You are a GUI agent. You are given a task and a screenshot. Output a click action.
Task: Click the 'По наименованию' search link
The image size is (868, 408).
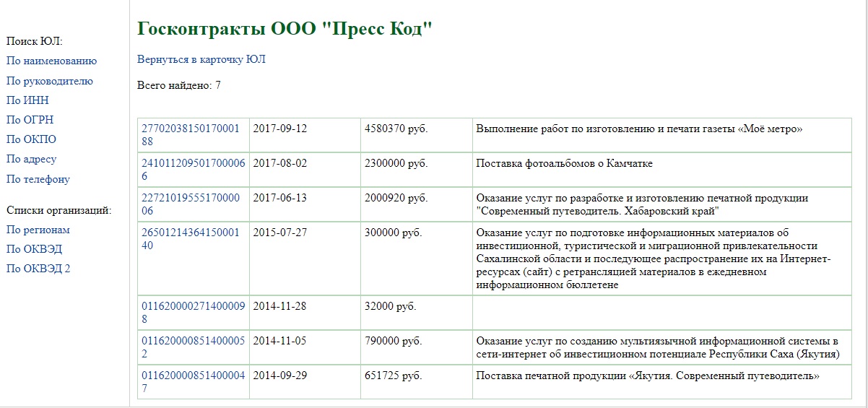point(51,61)
